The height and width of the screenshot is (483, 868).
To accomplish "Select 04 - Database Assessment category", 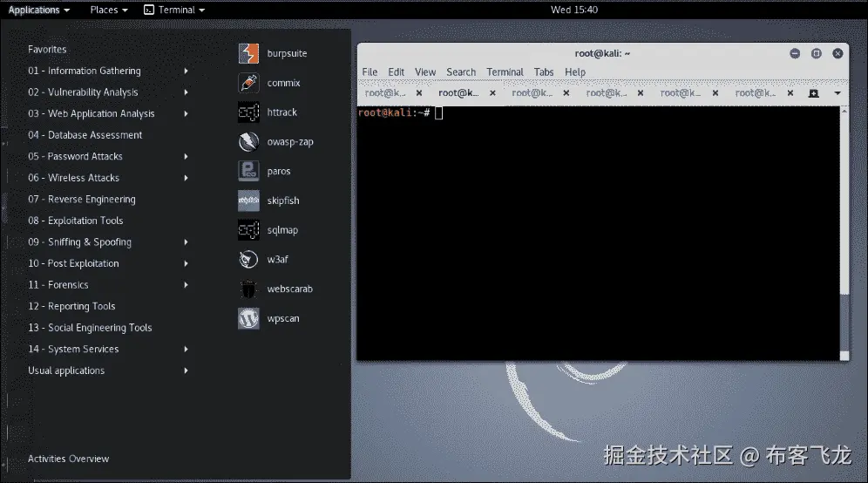I will [85, 135].
